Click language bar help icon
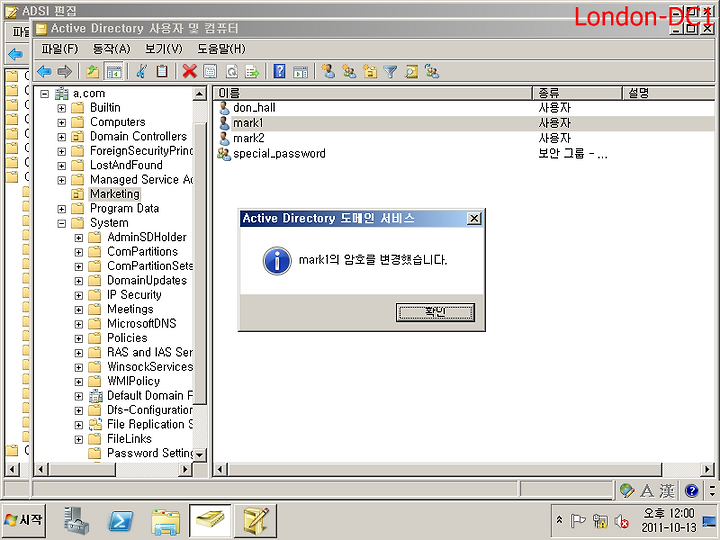 [691, 491]
